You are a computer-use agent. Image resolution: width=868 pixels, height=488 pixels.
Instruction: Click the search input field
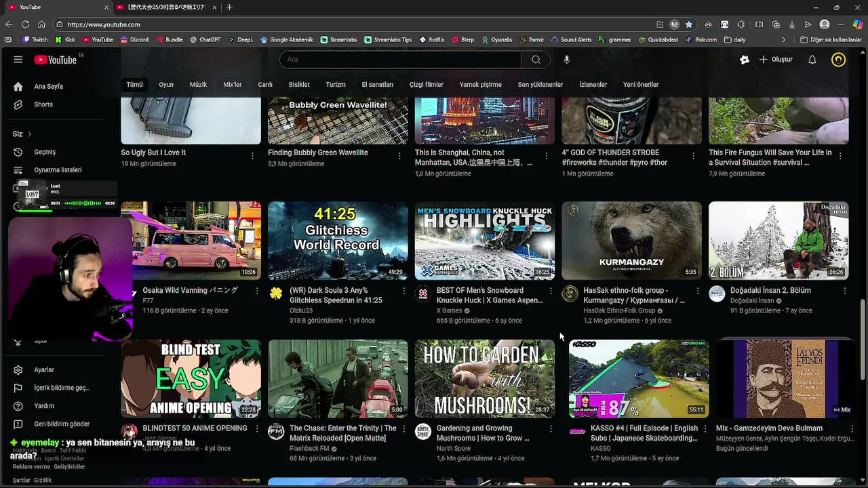[400, 60]
